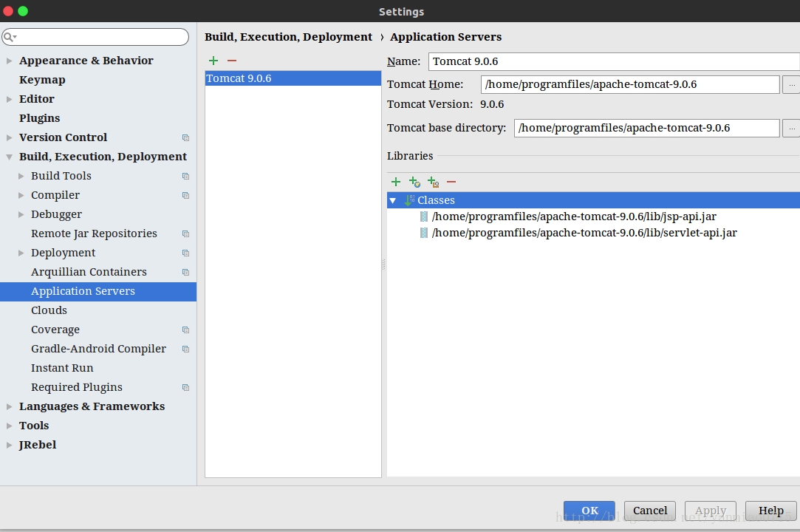
Task: Click the Help button
Action: [x=771, y=511]
